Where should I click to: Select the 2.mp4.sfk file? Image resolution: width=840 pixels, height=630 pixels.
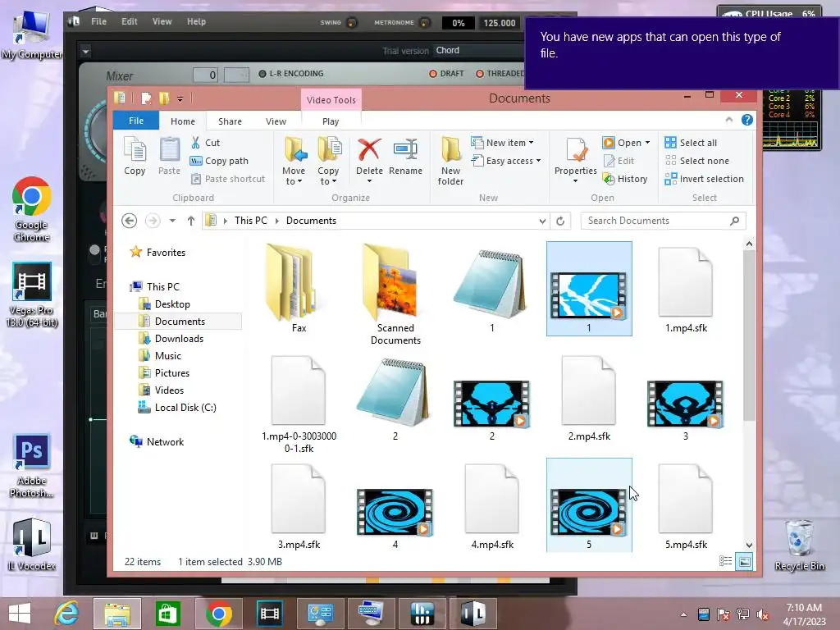589,399
